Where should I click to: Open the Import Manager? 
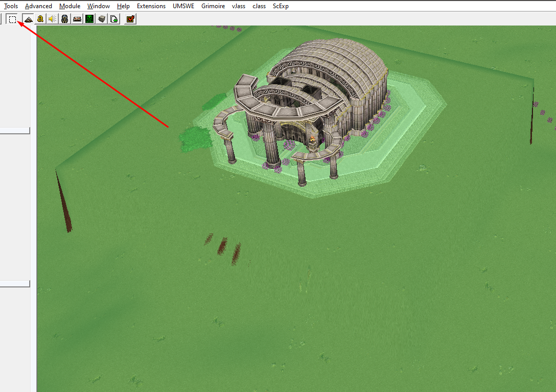pos(114,19)
